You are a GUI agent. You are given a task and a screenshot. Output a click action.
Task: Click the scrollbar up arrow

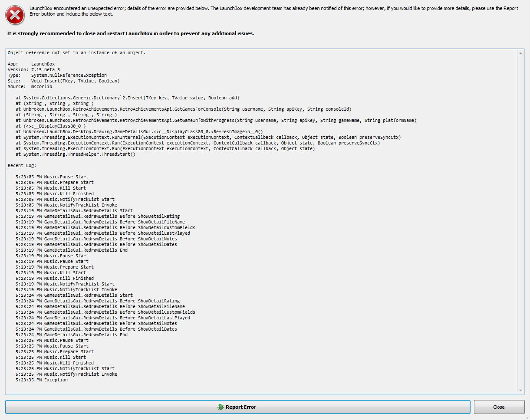pos(521,52)
